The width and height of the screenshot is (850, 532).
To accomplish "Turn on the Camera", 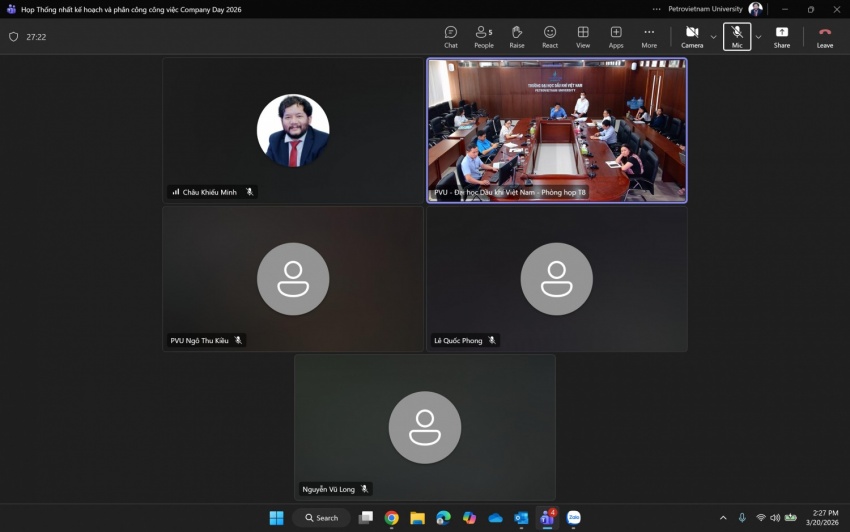I will click(x=692, y=37).
